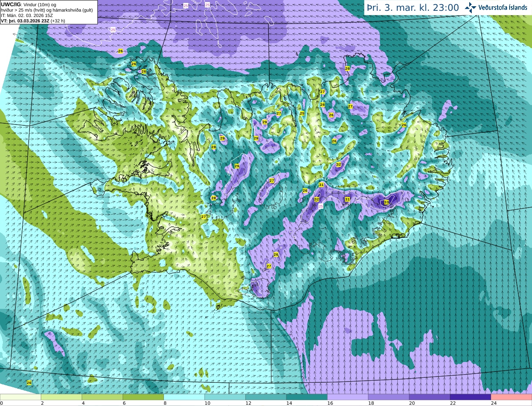This screenshot has height=406, width=532.
Task: Select the pink above-24 legend swatch
Action: click(512, 397)
